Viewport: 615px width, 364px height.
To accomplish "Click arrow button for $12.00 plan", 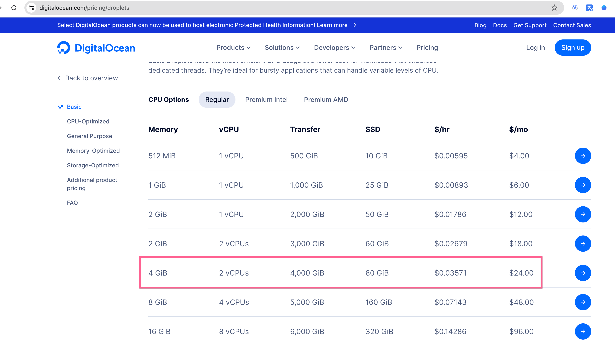I will point(583,214).
